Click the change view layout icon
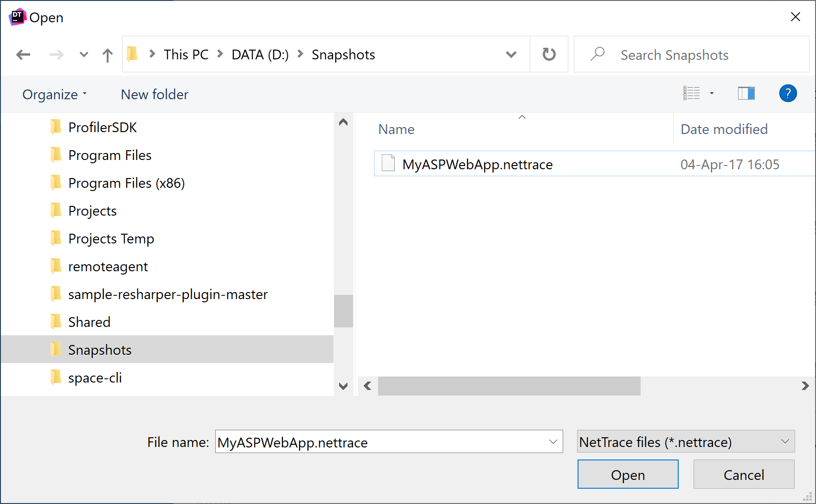The image size is (816, 504). 691,94
